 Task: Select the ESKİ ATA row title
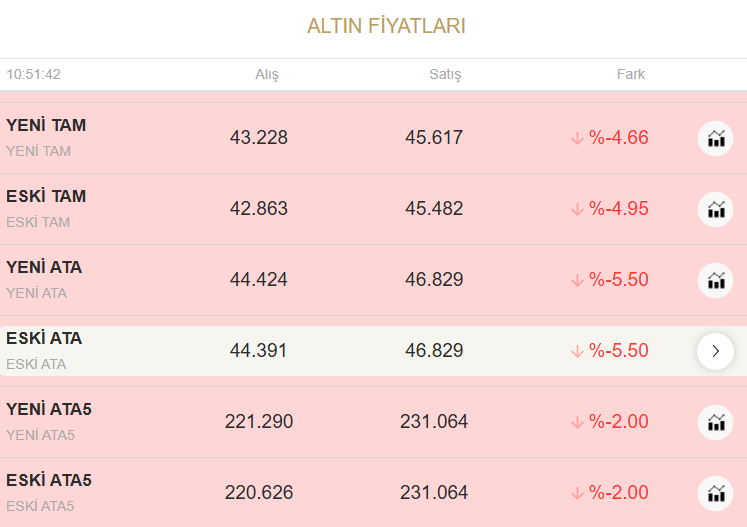coord(44,339)
